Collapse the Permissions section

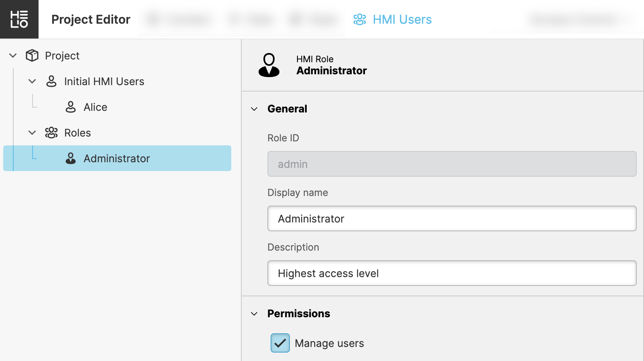[254, 314]
